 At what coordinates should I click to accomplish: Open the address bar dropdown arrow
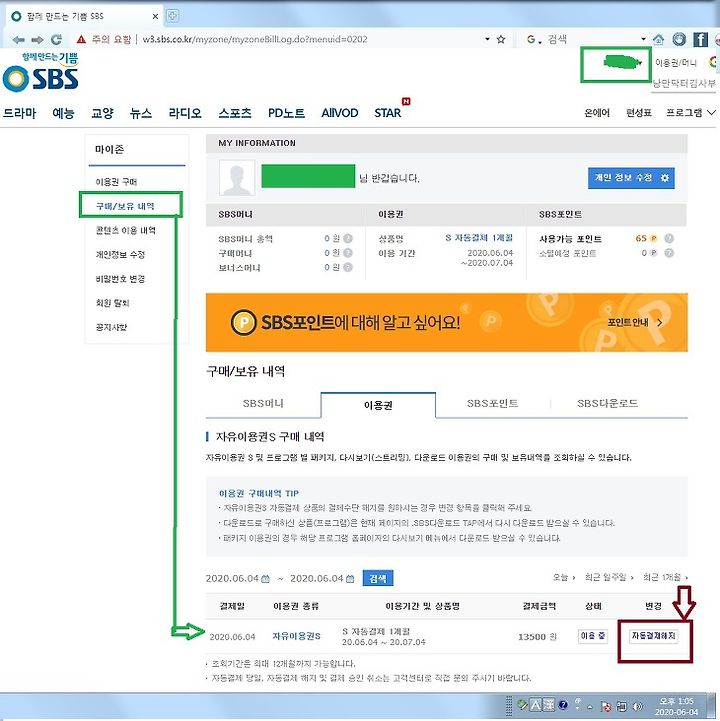pos(487,39)
